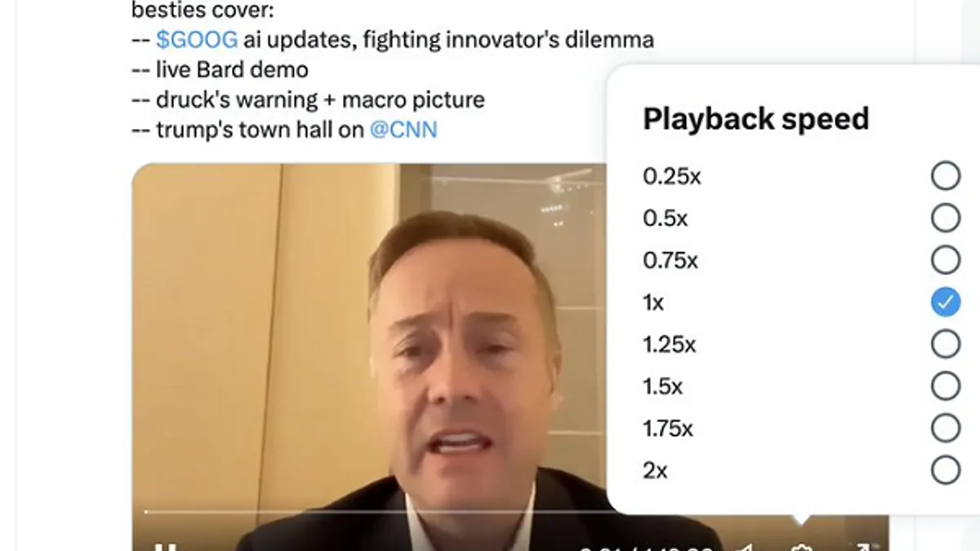
Task: Open the video settings gear icon
Action: (x=801, y=547)
